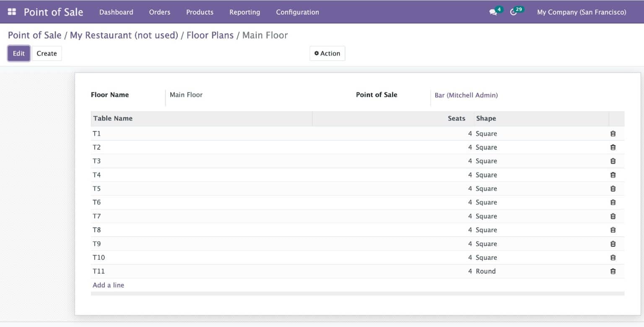644x327 pixels.
Task: Go to the Dashboard menu
Action: [116, 12]
